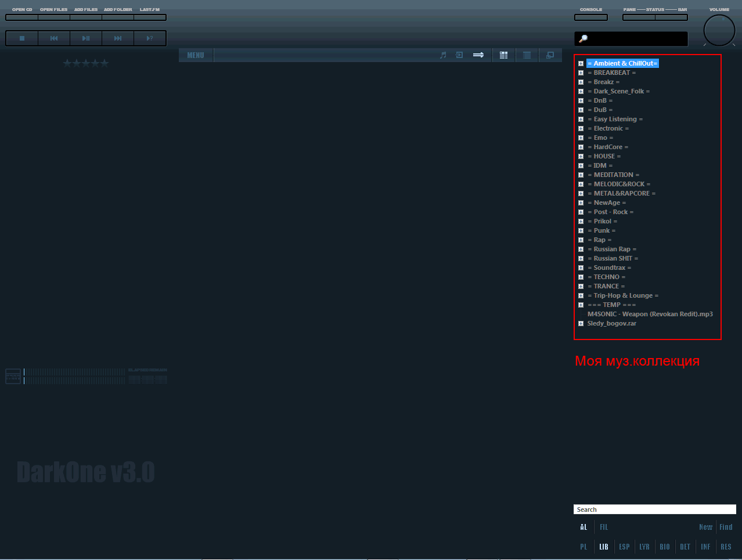Image resolution: width=742 pixels, height=560 pixels.
Task: Toggle play/pause in the player
Action: [86, 38]
